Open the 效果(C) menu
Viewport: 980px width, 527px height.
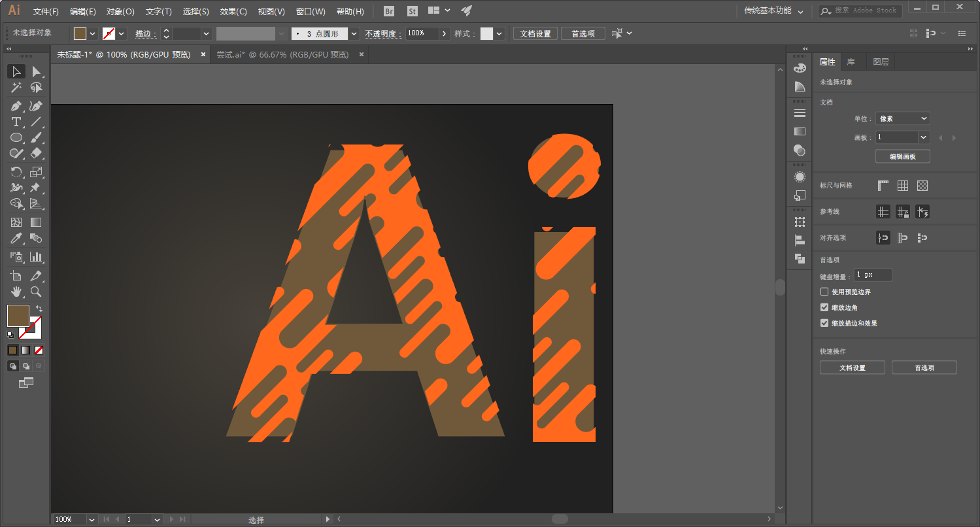point(233,12)
